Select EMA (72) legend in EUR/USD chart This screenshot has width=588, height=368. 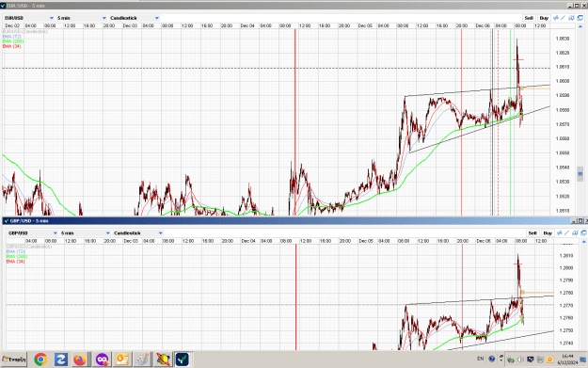(13, 37)
